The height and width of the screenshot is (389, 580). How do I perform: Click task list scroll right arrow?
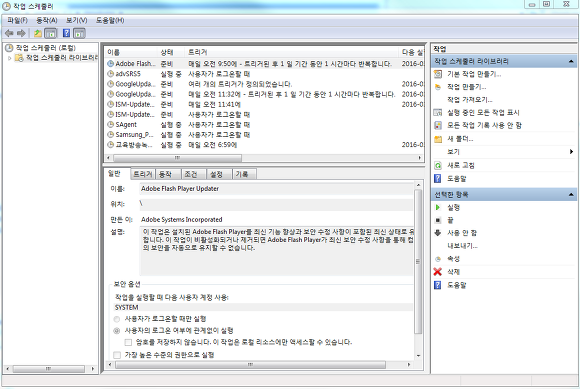click(420, 158)
